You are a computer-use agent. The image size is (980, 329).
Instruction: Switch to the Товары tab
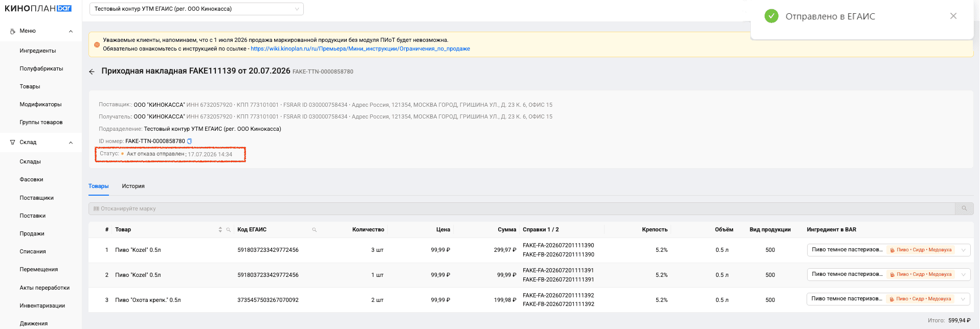click(x=98, y=186)
